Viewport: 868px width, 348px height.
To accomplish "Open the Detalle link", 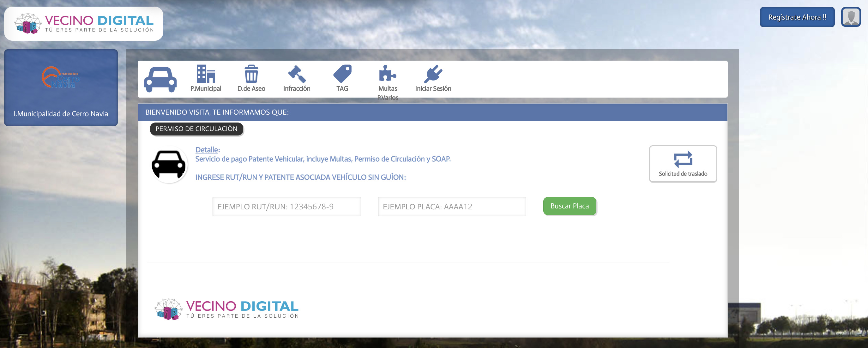I will (207, 150).
